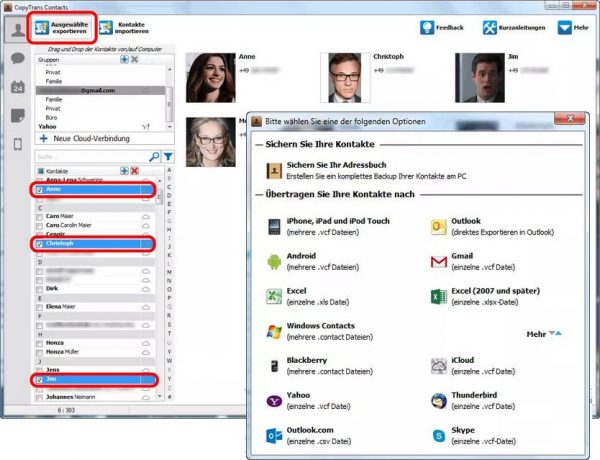This screenshot has height=460, width=600.
Task: Add new contact via plus icon
Action: (x=124, y=171)
